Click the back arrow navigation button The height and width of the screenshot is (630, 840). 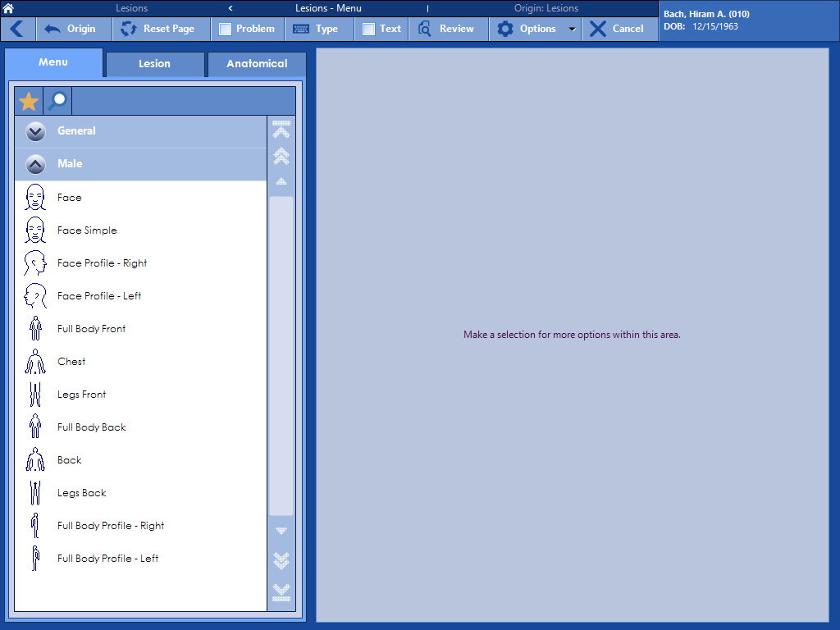coord(17,29)
